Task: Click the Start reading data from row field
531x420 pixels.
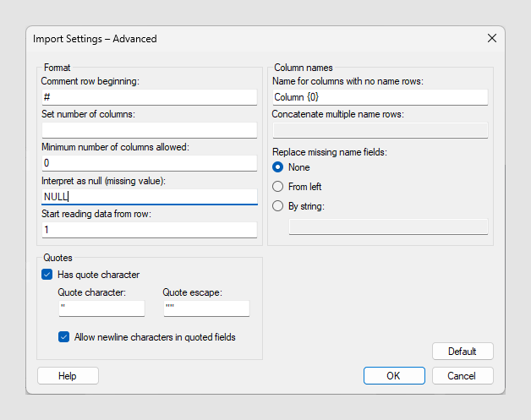Action: 150,230
